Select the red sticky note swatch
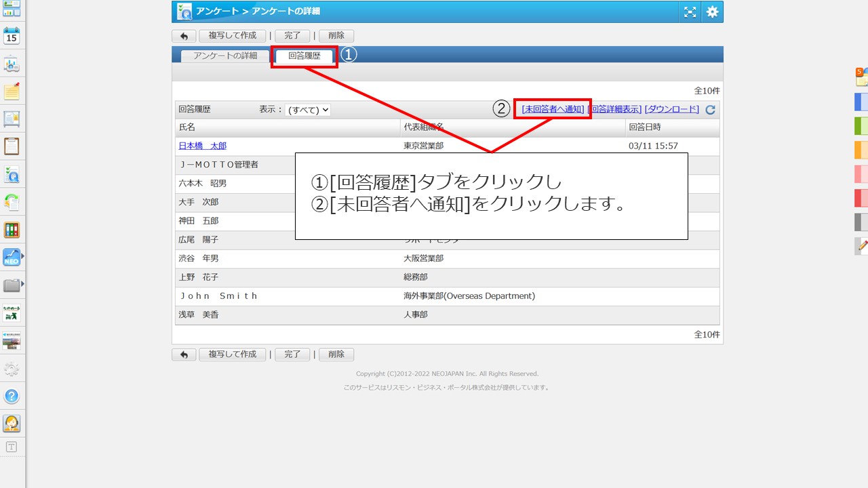 (x=861, y=198)
